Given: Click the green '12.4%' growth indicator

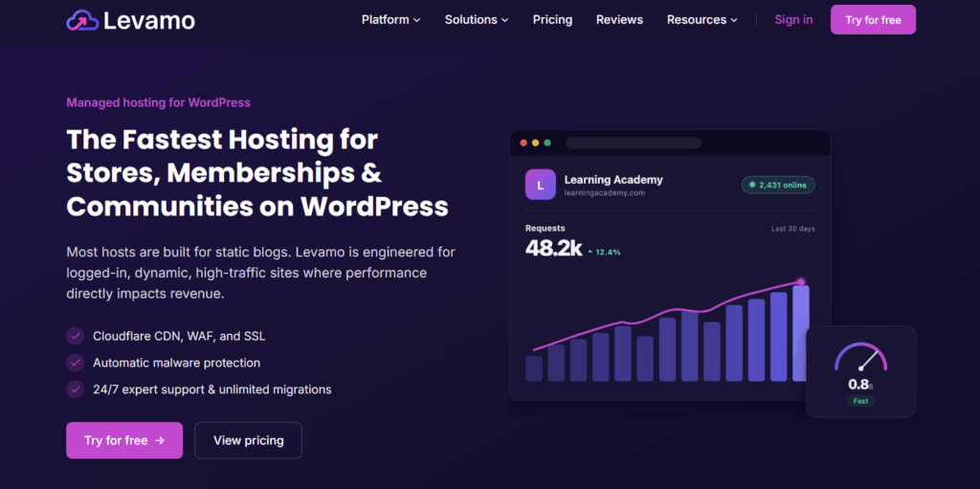Looking at the screenshot, I should pos(604,252).
